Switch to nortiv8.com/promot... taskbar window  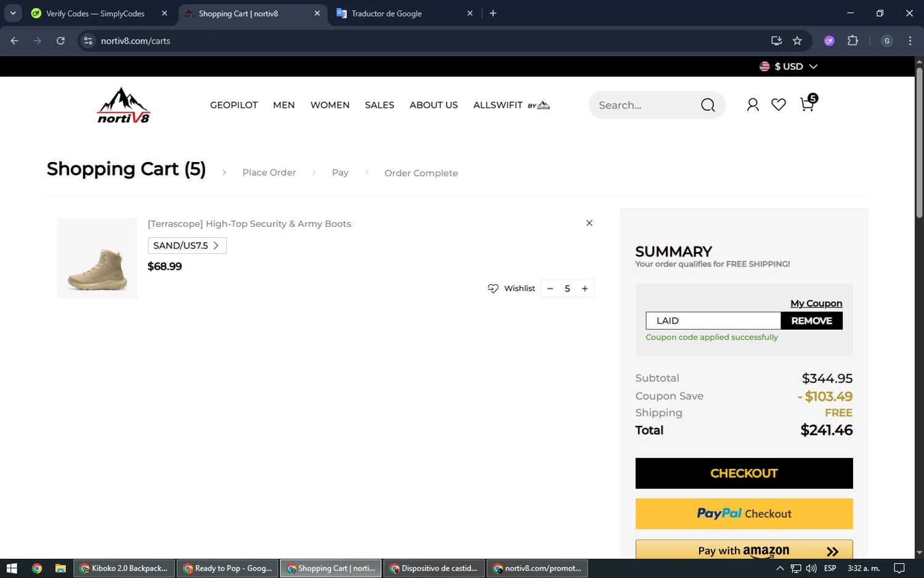(x=537, y=568)
